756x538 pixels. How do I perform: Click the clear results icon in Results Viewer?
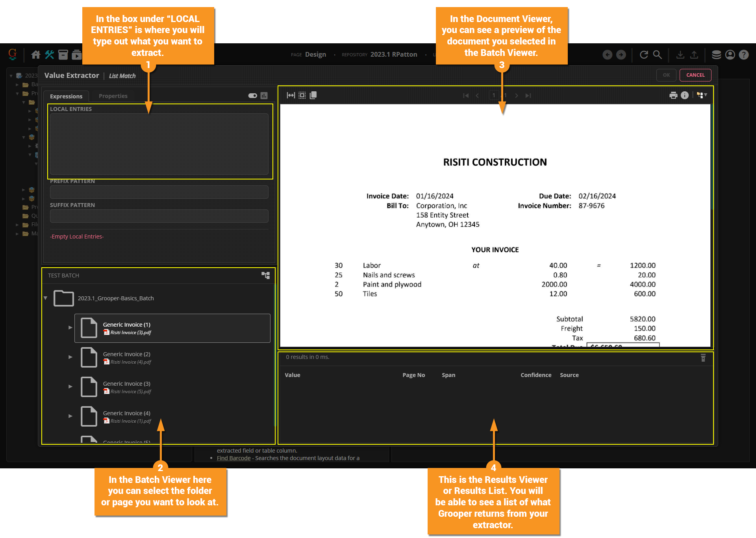coord(703,358)
